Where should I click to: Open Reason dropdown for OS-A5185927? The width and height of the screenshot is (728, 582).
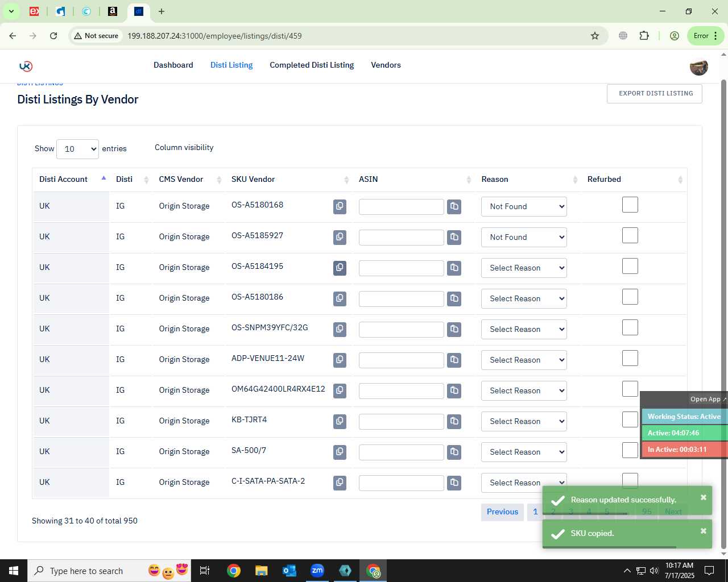pos(524,237)
